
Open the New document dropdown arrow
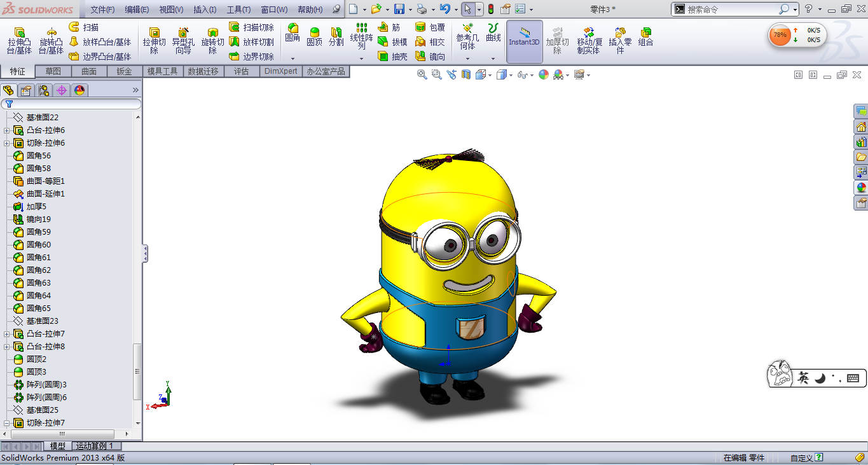(x=364, y=10)
